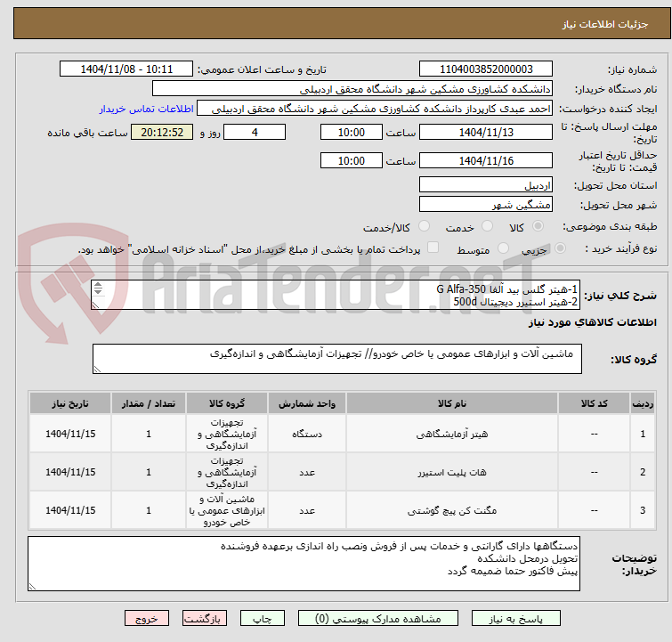Click the description box scroll down arrow

pos(98,291)
